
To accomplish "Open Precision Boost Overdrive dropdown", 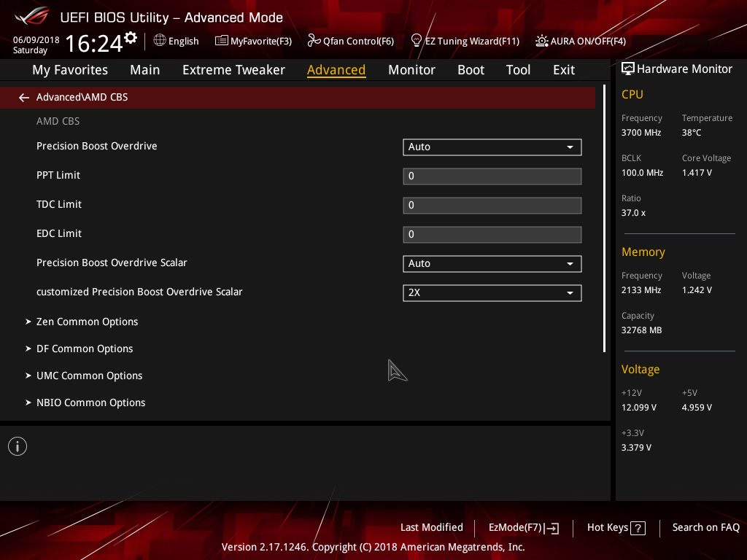I will pyautogui.click(x=492, y=147).
